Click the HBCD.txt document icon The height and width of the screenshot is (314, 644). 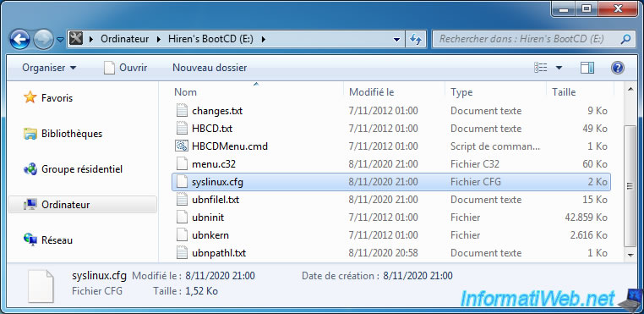click(x=182, y=129)
